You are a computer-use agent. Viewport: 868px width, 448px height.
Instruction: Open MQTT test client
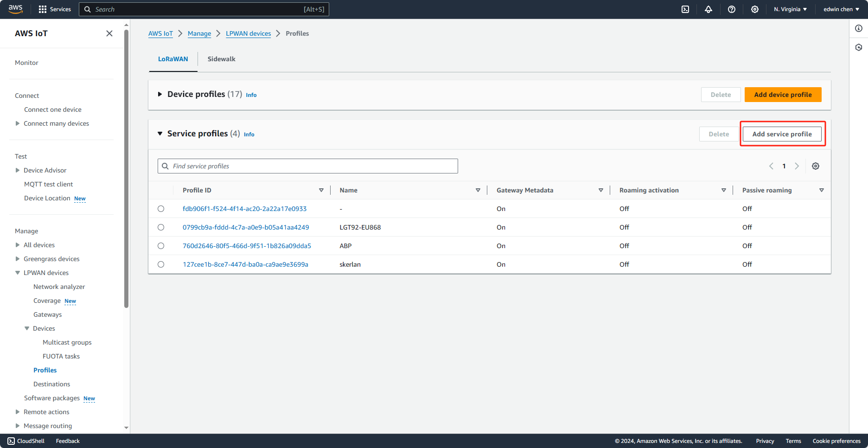click(49, 184)
